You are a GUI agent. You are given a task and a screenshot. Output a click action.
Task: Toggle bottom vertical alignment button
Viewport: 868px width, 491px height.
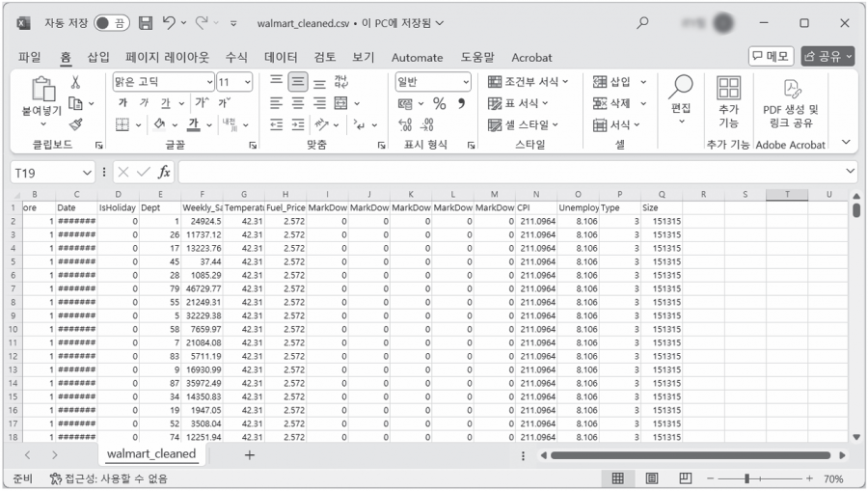click(319, 82)
